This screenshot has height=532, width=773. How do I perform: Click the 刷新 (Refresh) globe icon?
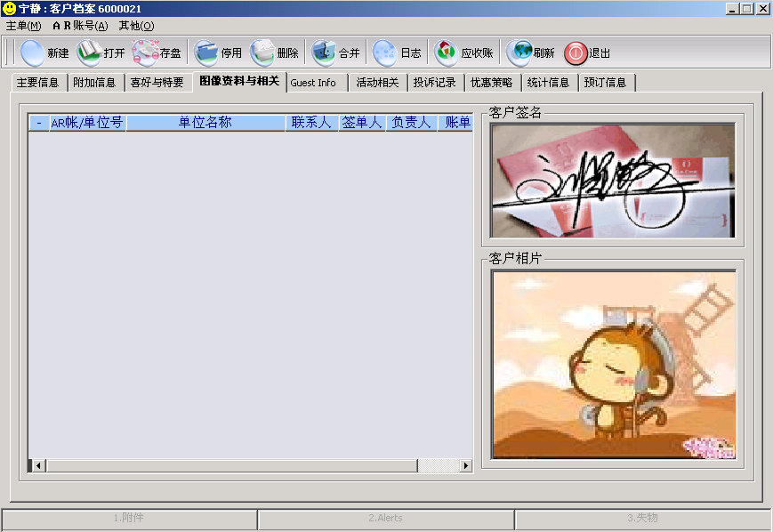pos(519,52)
